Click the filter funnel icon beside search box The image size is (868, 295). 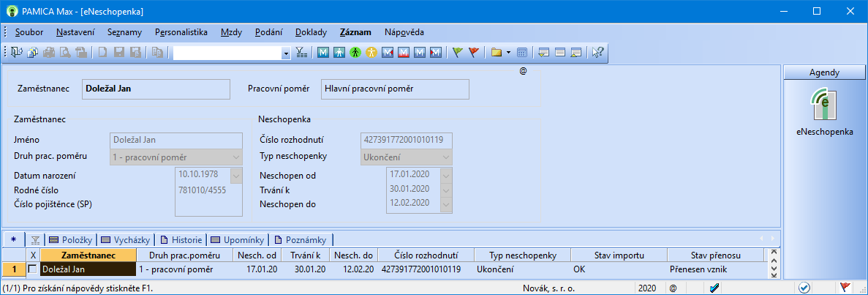coord(301,52)
